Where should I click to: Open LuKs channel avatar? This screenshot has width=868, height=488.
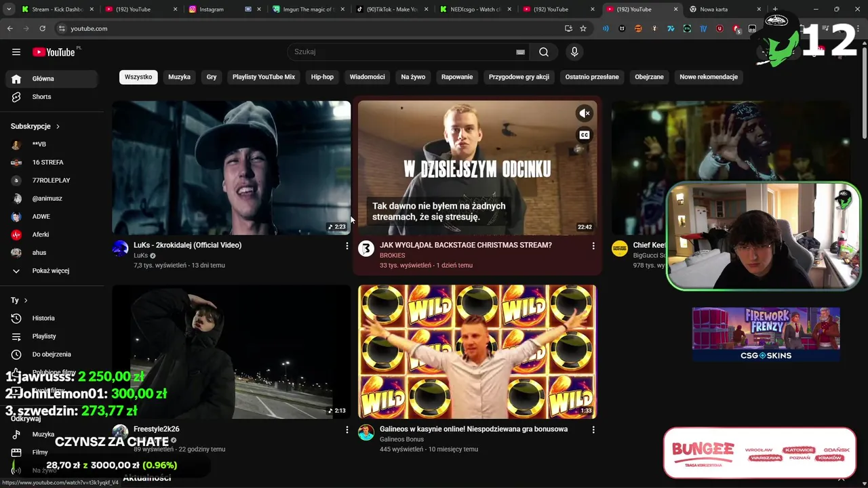pyautogui.click(x=120, y=248)
